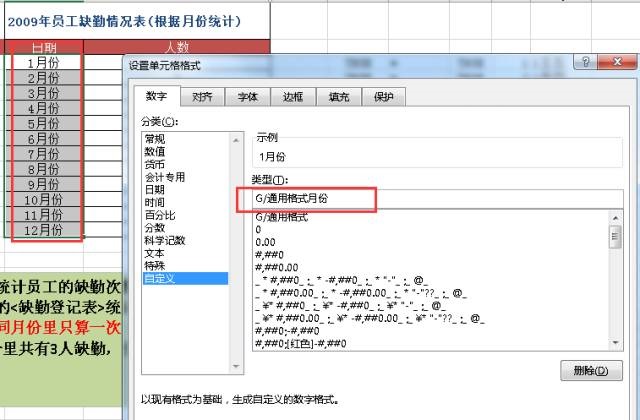Screen dimensions: 640x420
Task: Pick the 百分比 category
Action: [185, 215]
